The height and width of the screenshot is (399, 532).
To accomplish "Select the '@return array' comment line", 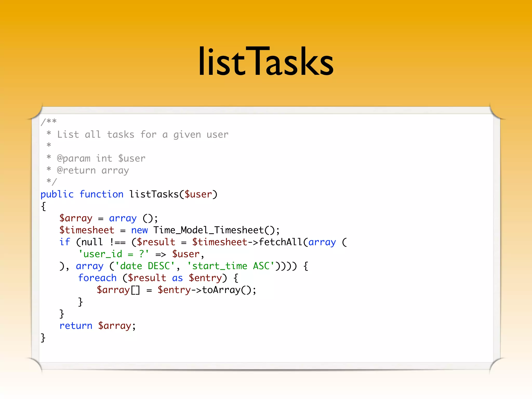I will 88,170.
